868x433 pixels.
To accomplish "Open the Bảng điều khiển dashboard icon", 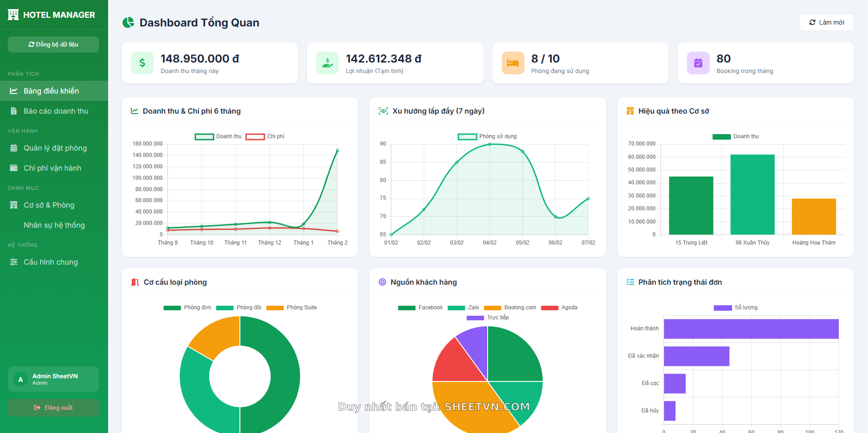I will coord(14,90).
